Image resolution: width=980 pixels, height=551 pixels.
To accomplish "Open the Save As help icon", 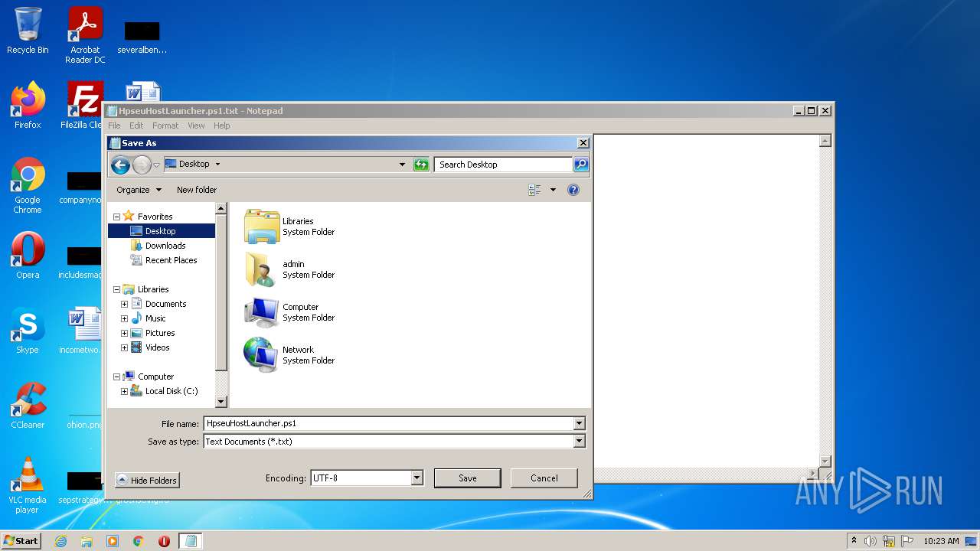I will point(573,190).
